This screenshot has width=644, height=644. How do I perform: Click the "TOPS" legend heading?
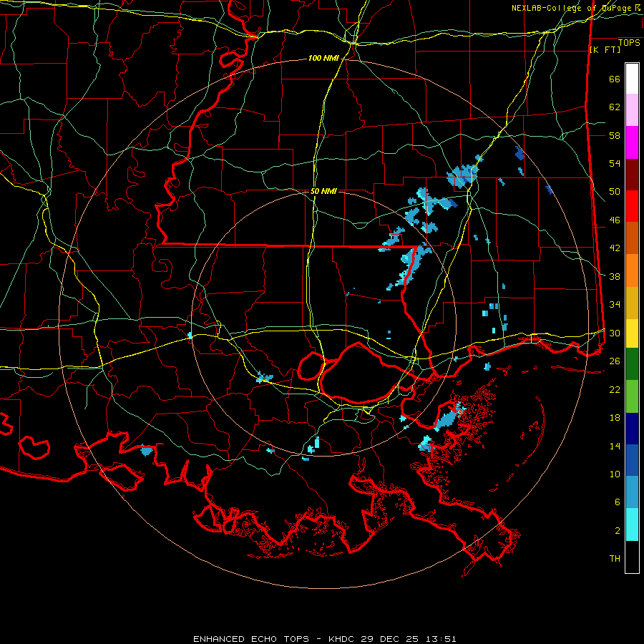point(629,43)
